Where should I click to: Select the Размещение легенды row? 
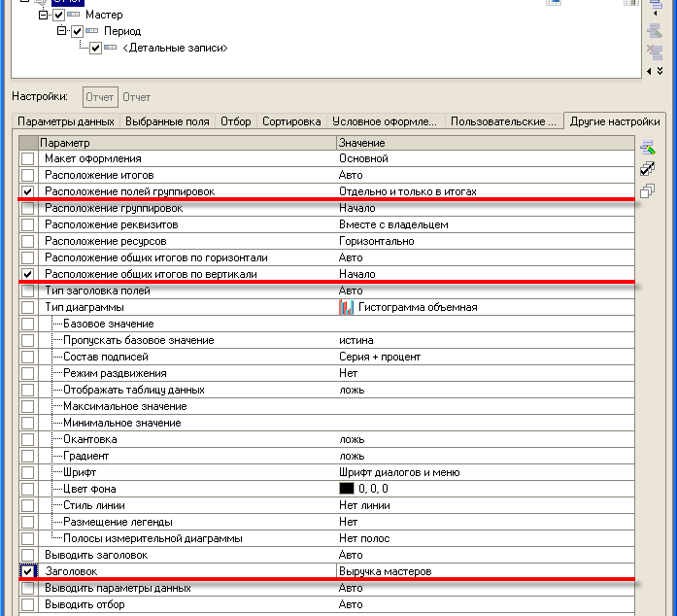point(326,522)
